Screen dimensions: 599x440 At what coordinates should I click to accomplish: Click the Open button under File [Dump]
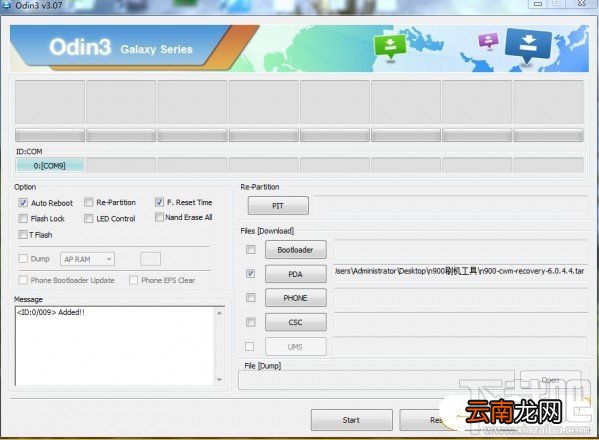click(x=550, y=380)
